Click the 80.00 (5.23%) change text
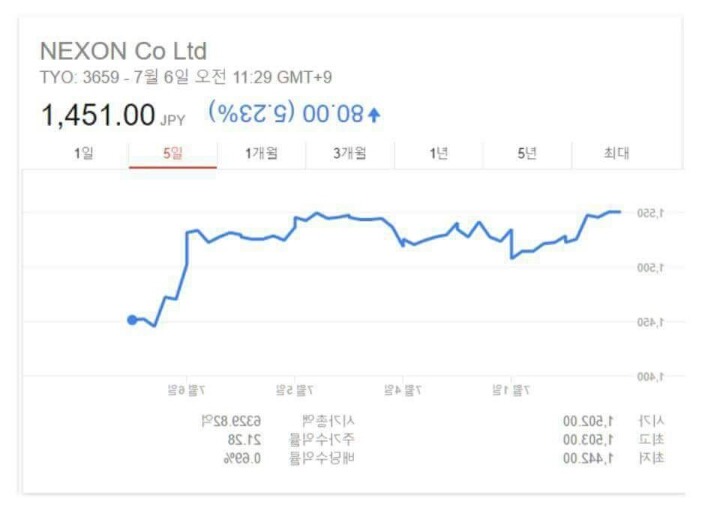This screenshot has height=510, width=720. (x=286, y=113)
